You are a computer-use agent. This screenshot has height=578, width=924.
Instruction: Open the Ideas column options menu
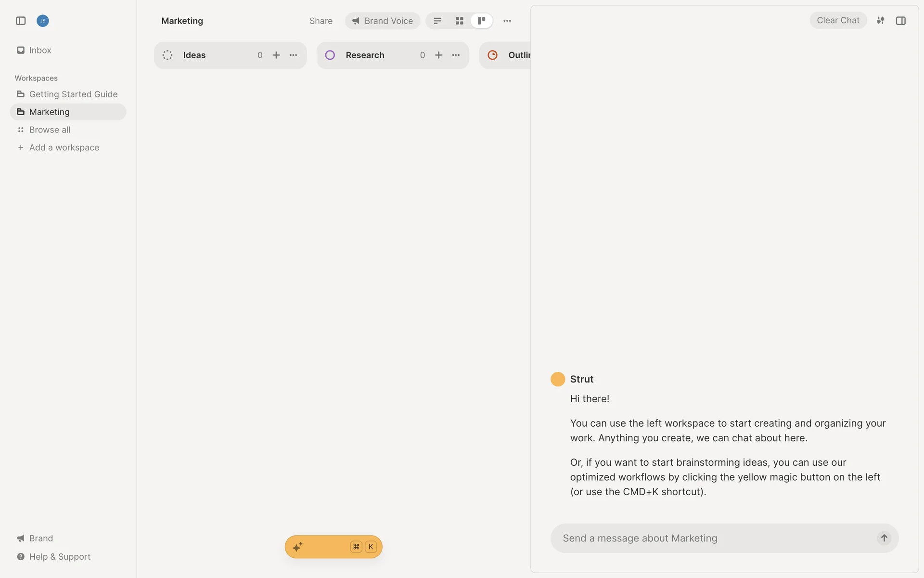click(x=294, y=55)
